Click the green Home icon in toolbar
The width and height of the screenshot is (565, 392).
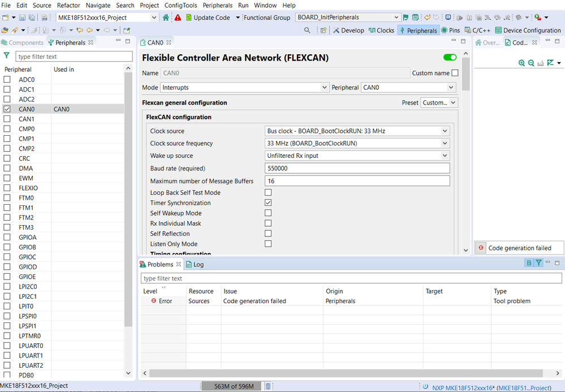pos(166,18)
